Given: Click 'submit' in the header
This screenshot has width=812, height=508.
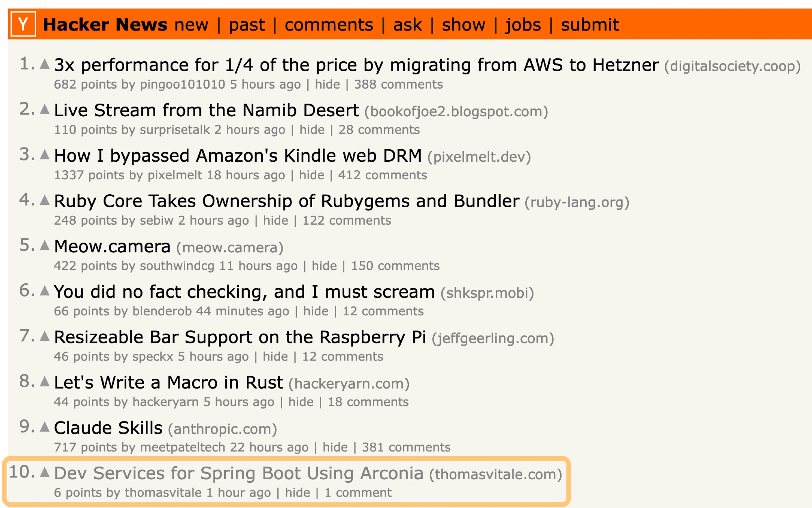Looking at the screenshot, I should 590,25.
